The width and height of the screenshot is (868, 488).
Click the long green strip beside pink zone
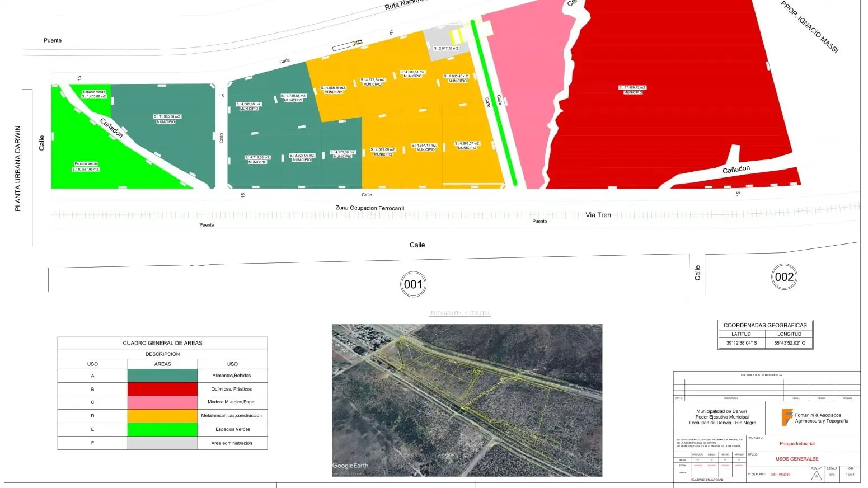[494, 104]
